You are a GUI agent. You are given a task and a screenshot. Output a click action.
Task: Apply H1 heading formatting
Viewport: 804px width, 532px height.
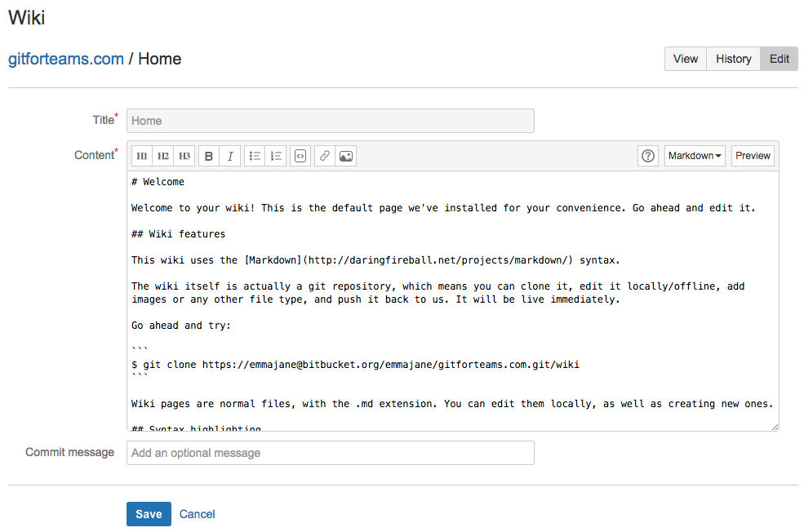pyautogui.click(x=142, y=155)
